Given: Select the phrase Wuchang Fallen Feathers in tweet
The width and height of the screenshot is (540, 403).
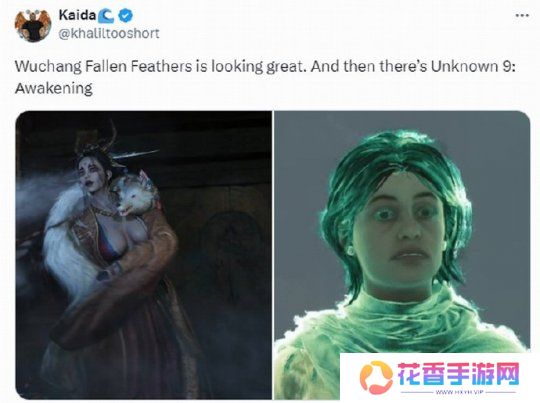Looking at the screenshot, I should tap(103, 66).
